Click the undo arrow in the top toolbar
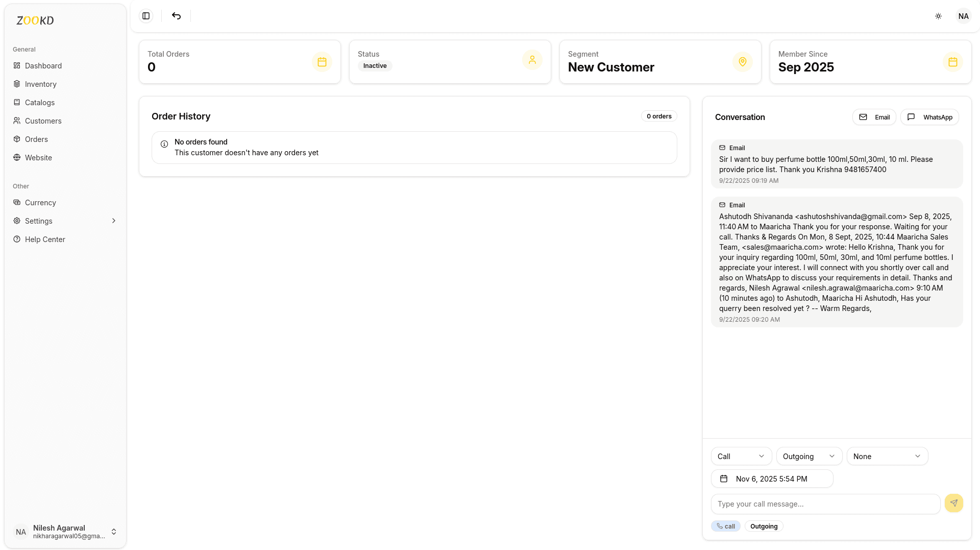 [176, 16]
